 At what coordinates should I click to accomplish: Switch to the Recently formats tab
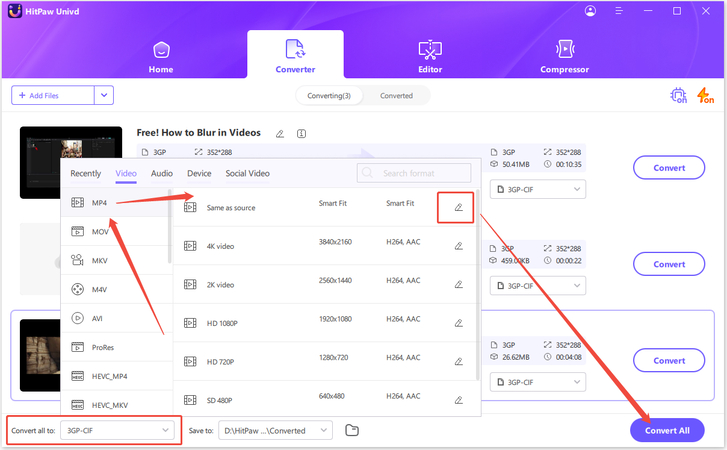pos(85,173)
